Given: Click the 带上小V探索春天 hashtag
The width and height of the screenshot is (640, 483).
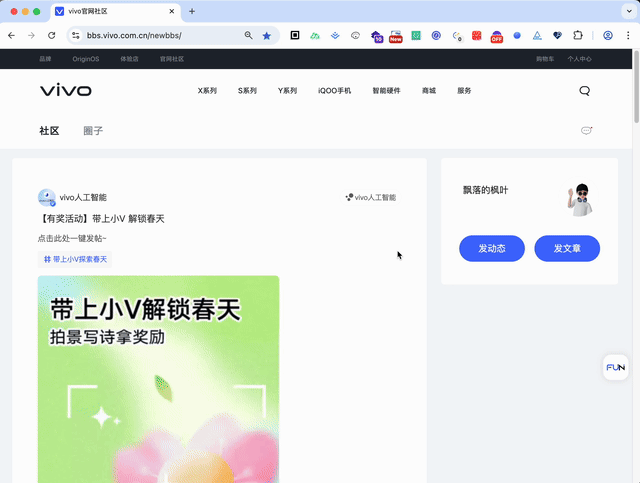Looking at the screenshot, I should (75, 259).
